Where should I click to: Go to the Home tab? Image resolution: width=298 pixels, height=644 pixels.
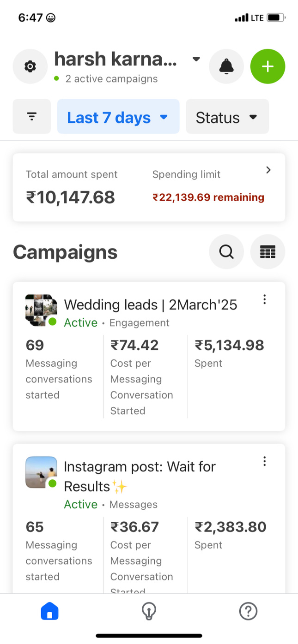(50, 612)
